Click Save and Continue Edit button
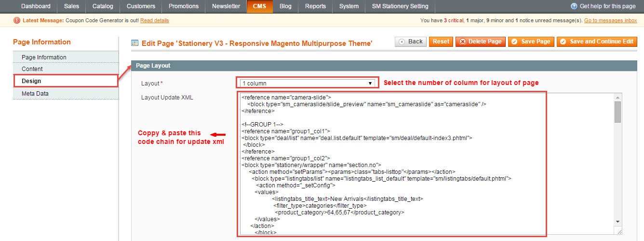The image size is (644, 241). pyautogui.click(x=597, y=42)
